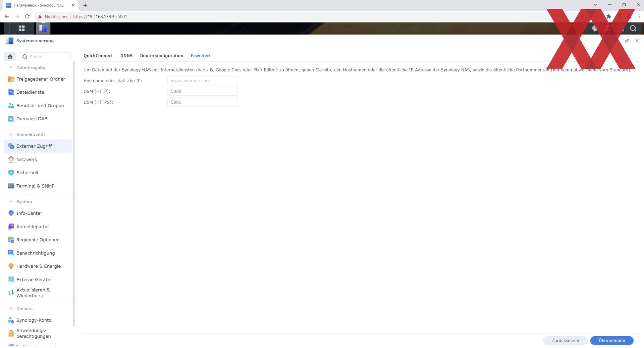Click the browser address bar URL
Screen dimensions: 644x348
[x=100, y=16]
